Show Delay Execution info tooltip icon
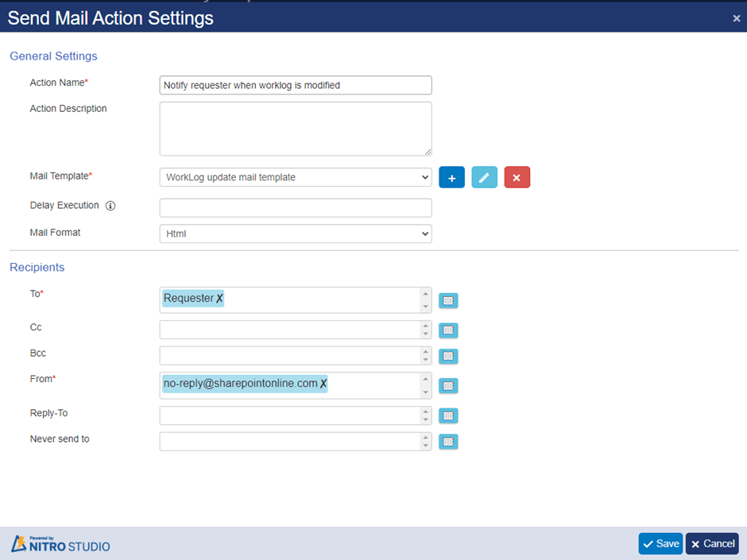 click(x=110, y=206)
